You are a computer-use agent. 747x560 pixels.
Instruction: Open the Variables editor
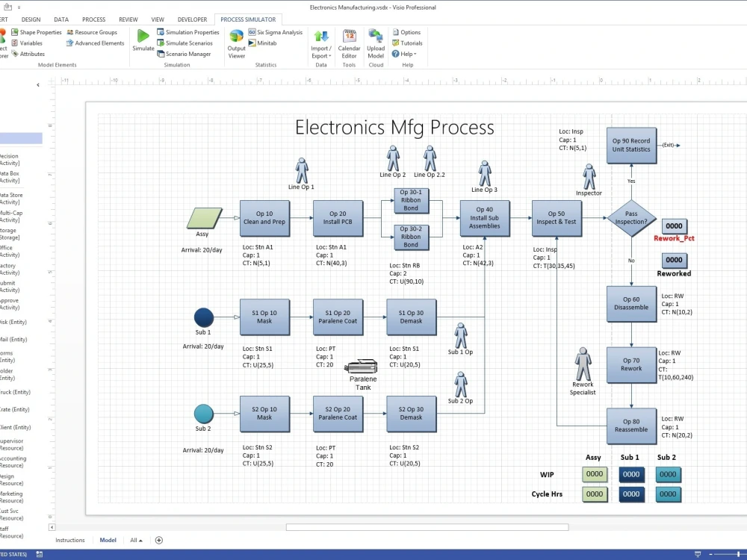(x=31, y=43)
